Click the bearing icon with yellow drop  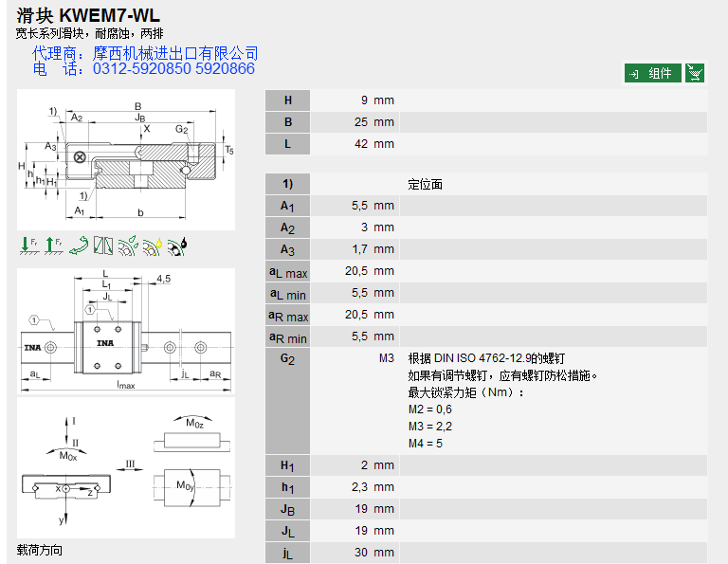tap(153, 245)
